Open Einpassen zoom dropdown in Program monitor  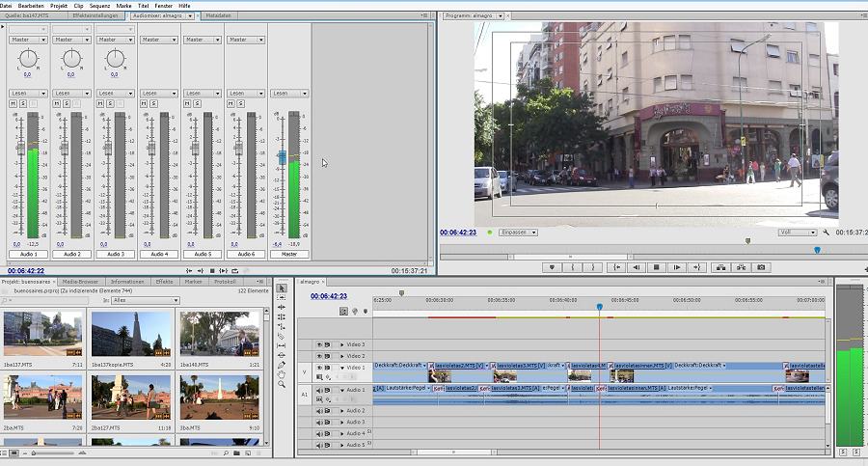point(518,233)
